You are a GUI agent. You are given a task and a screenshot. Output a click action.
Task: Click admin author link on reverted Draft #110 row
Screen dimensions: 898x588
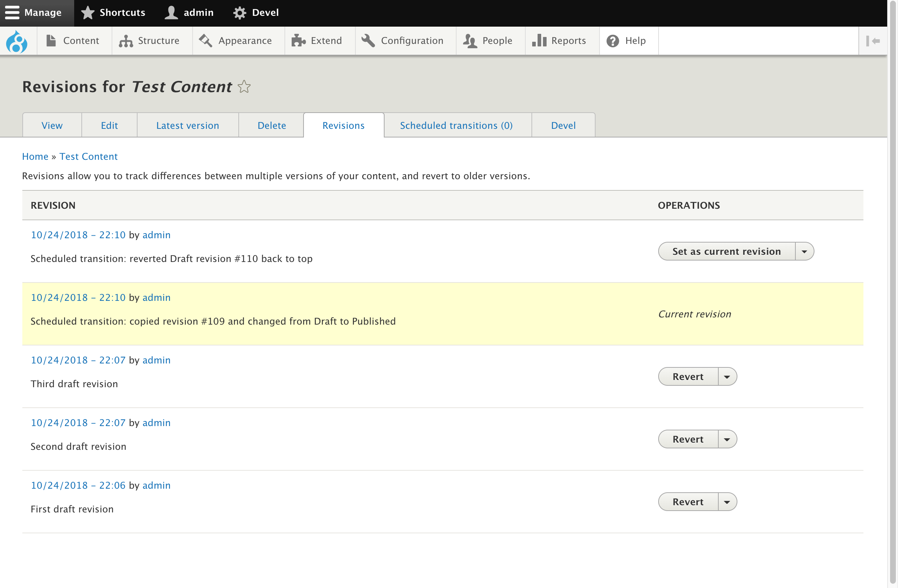pyautogui.click(x=157, y=235)
